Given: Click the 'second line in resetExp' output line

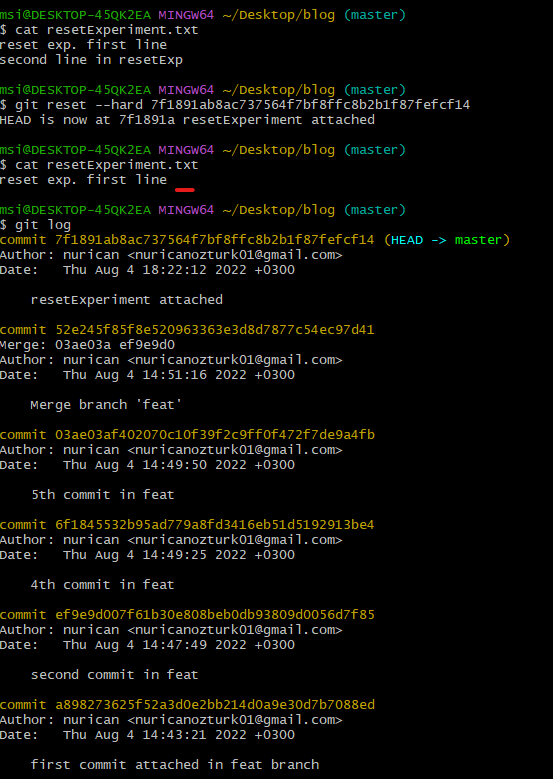Looking at the screenshot, I should (x=91, y=60).
